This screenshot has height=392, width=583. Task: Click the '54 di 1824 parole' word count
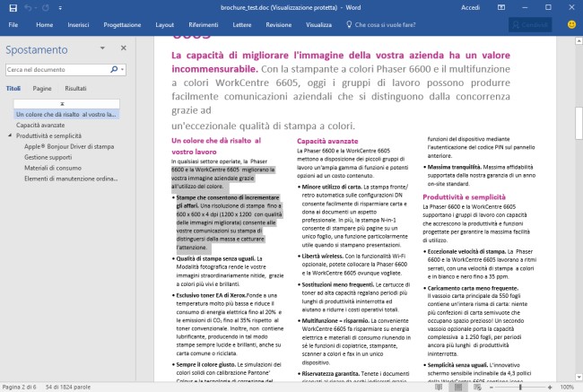click(x=68, y=388)
